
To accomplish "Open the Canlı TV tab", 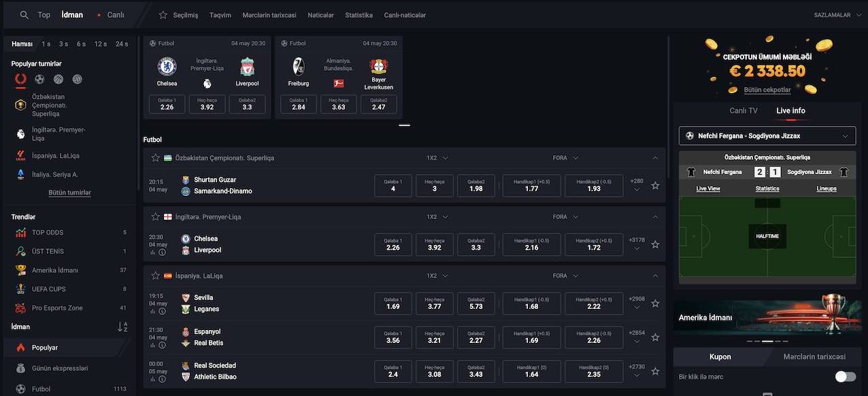I will click(x=744, y=111).
